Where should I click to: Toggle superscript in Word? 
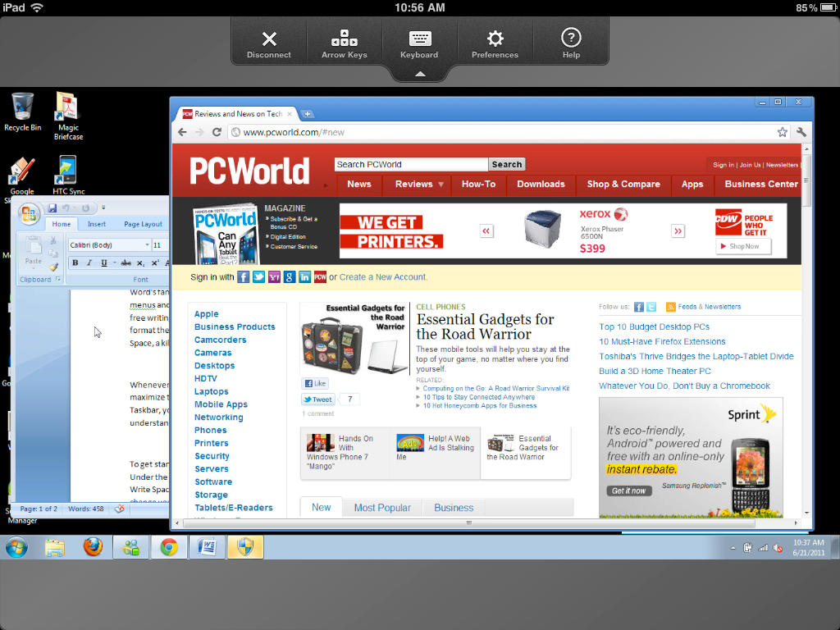pos(155,263)
